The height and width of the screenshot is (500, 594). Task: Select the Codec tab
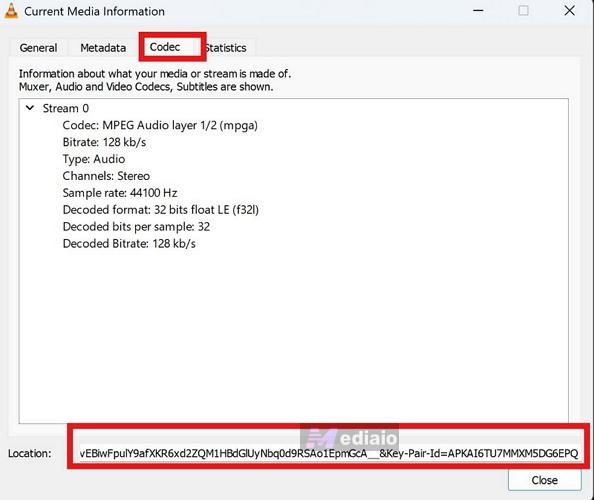[165, 47]
